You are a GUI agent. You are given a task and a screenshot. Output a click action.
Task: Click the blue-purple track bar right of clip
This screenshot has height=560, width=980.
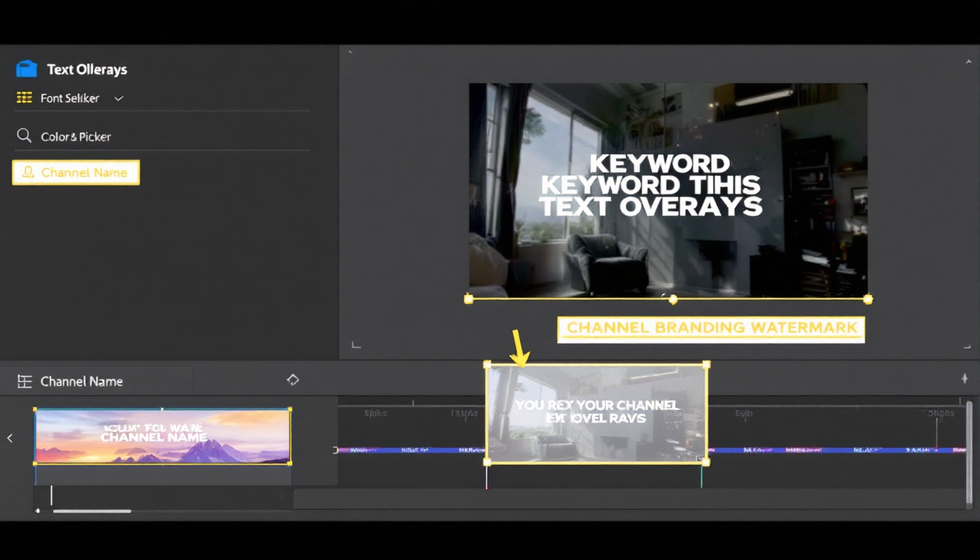coord(831,451)
